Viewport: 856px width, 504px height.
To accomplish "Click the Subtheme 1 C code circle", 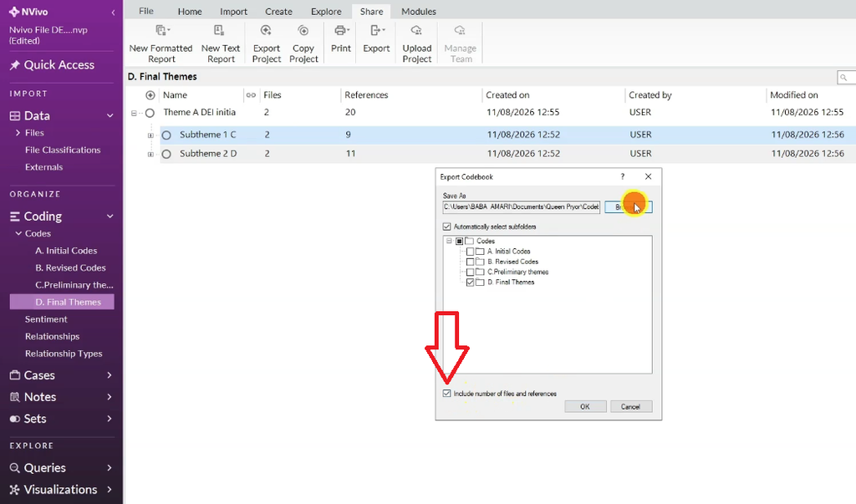I will coord(166,135).
